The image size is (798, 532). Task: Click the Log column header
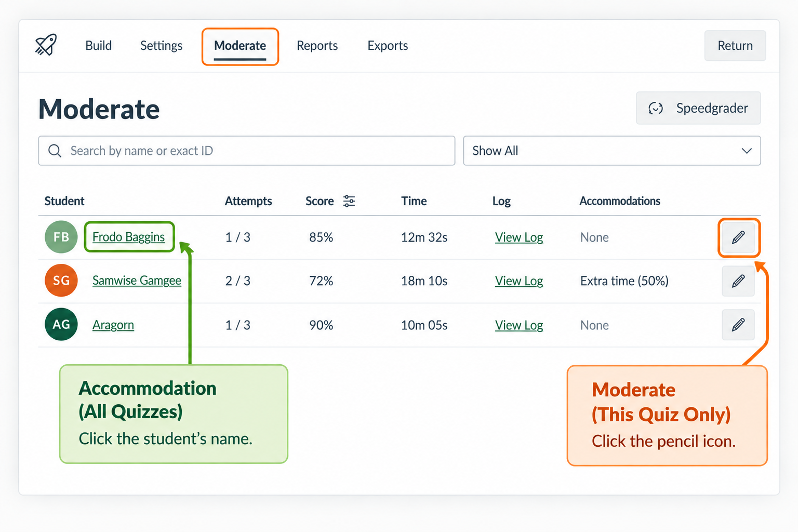coord(502,201)
